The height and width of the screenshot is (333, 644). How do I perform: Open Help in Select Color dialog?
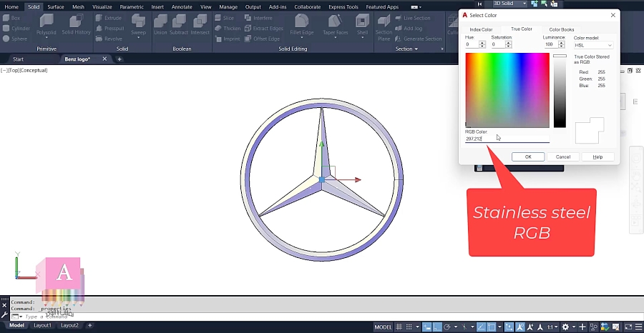point(597,156)
